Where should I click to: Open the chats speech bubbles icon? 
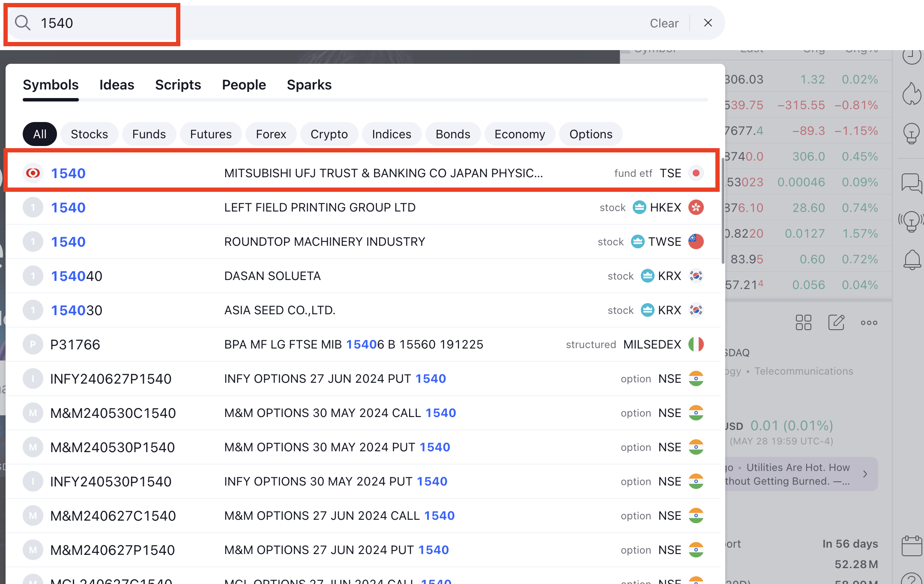912,183
